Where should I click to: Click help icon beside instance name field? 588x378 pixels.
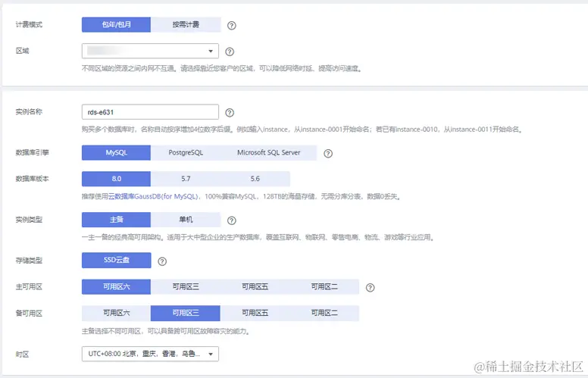click(230, 113)
